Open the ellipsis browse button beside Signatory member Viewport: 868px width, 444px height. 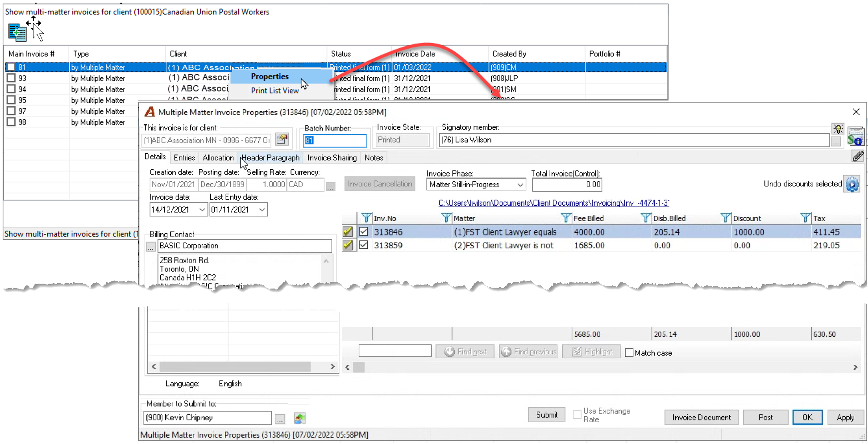tap(836, 141)
